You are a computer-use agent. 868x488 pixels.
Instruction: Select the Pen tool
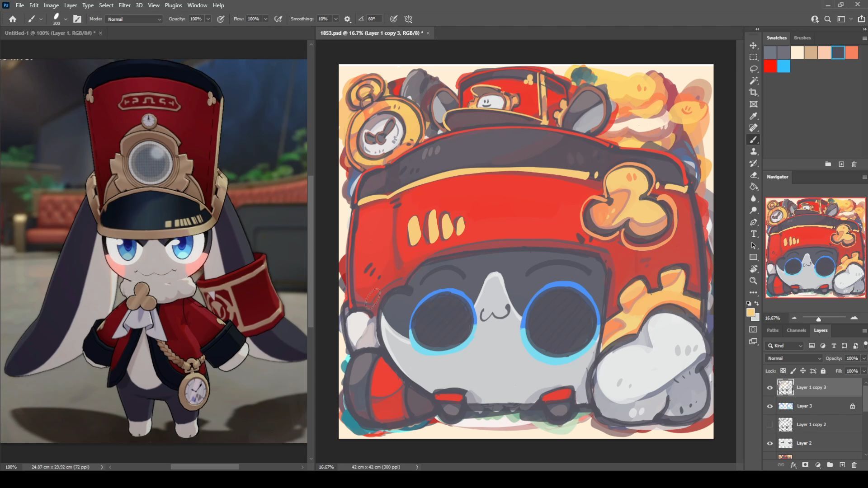[753, 222]
